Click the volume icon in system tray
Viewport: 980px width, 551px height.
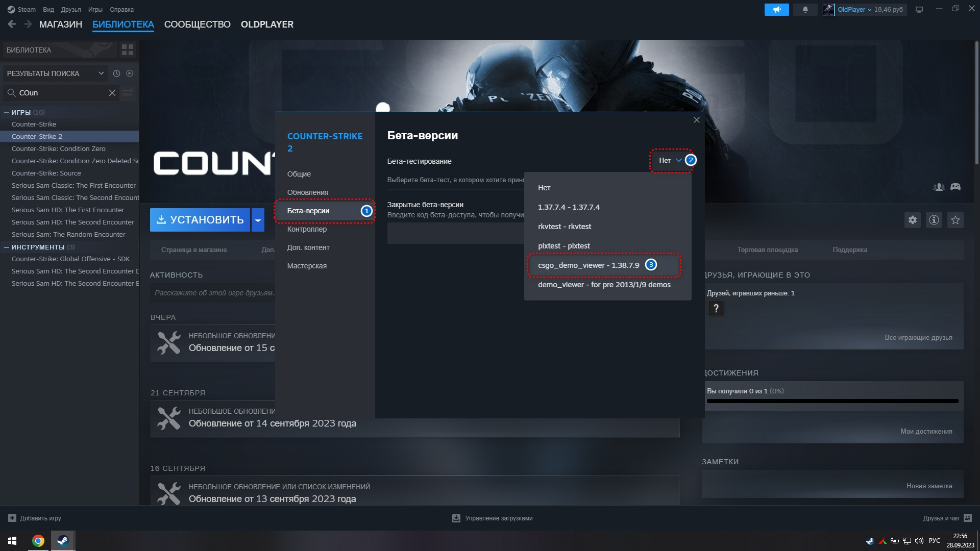pyautogui.click(x=919, y=541)
